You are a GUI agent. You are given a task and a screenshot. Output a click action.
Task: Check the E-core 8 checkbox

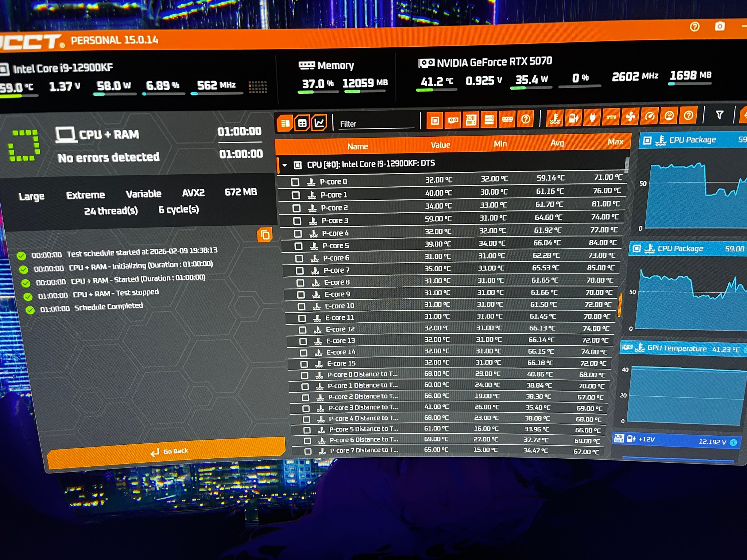[300, 283]
